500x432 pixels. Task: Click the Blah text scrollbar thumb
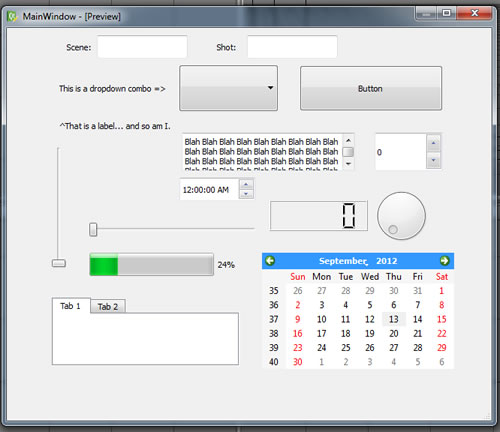coord(348,152)
